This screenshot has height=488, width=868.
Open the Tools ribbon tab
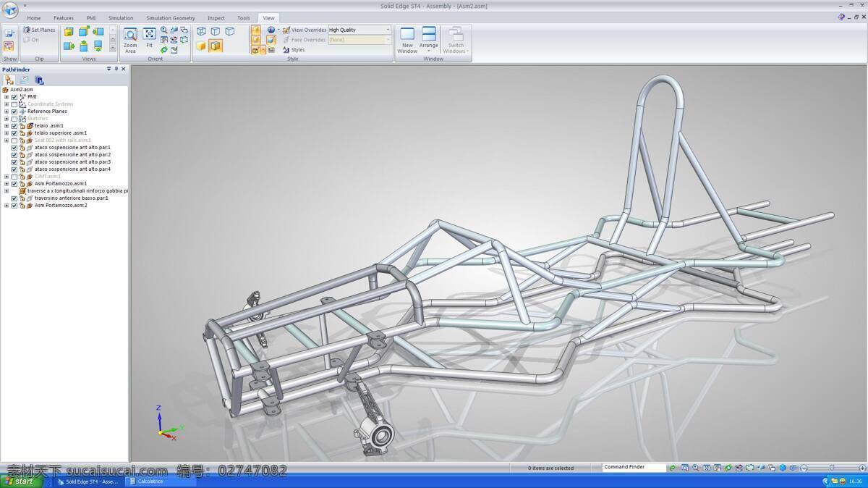[x=244, y=18]
